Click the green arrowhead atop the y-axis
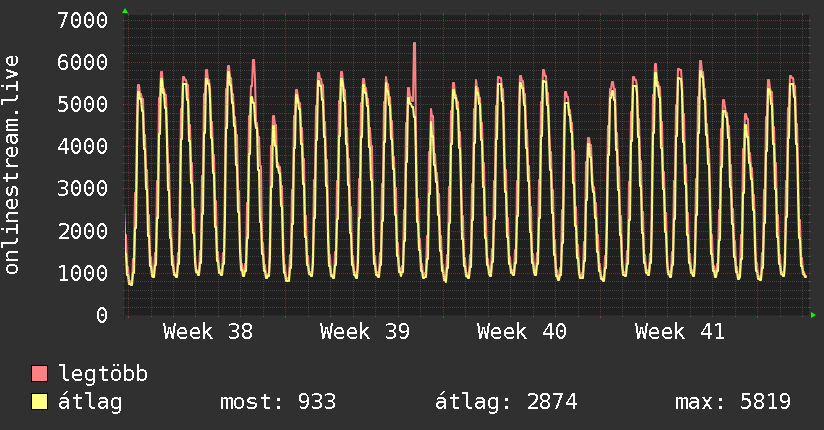Screen dimensions: 824x430 coord(125,11)
